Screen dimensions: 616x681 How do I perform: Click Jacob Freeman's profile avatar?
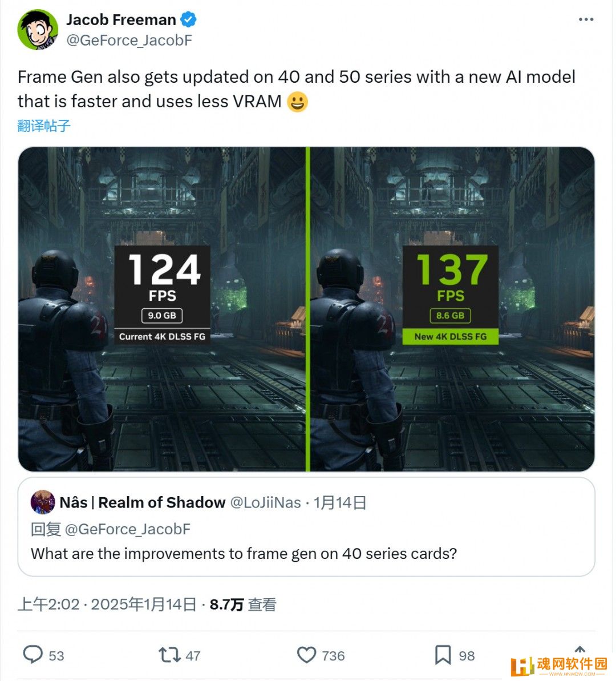point(38,30)
